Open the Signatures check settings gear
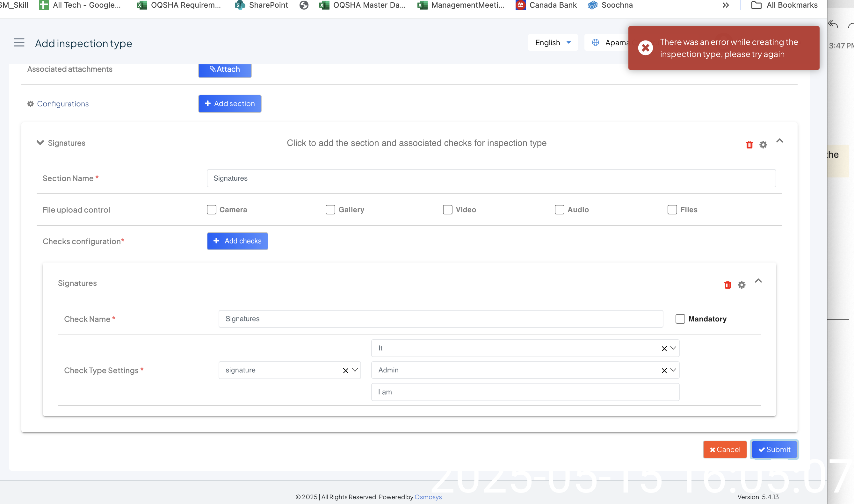854x504 pixels. (x=741, y=285)
